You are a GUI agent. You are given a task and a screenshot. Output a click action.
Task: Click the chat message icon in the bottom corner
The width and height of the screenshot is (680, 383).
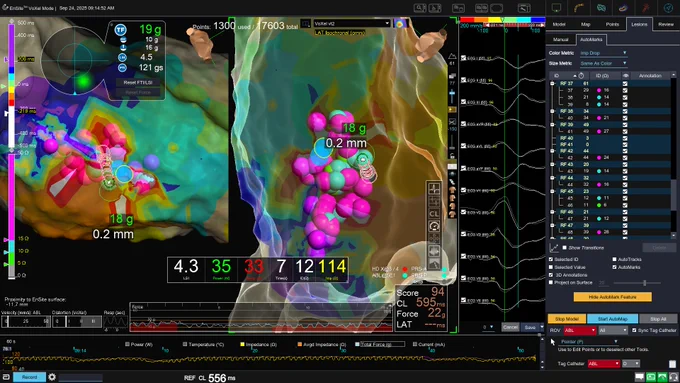pyautogui.click(x=640, y=377)
